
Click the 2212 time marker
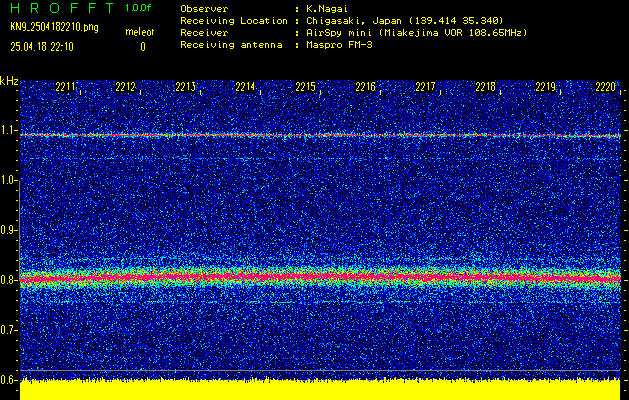(126, 87)
